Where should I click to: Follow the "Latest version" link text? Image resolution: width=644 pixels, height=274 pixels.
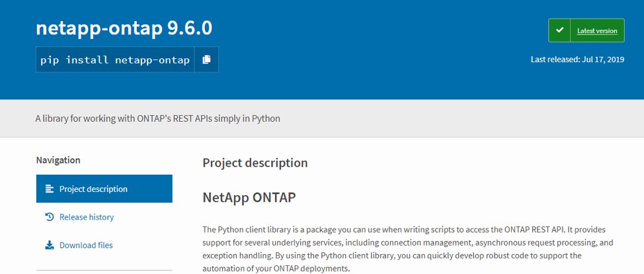pyautogui.click(x=597, y=31)
